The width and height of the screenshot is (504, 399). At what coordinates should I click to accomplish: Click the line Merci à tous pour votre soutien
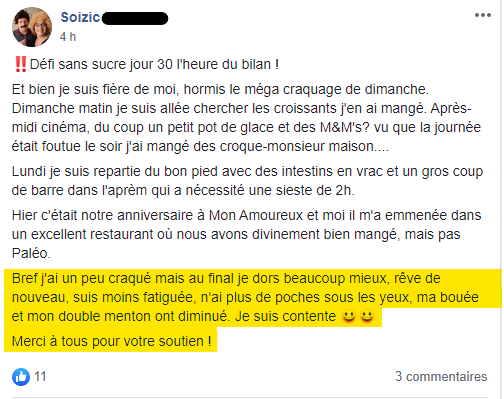(x=111, y=341)
